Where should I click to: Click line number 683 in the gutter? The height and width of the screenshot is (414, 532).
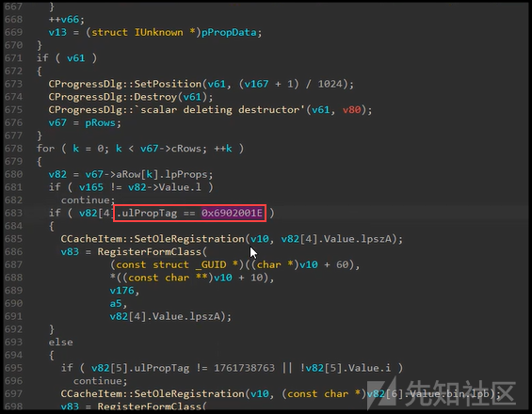[x=13, y=213]
